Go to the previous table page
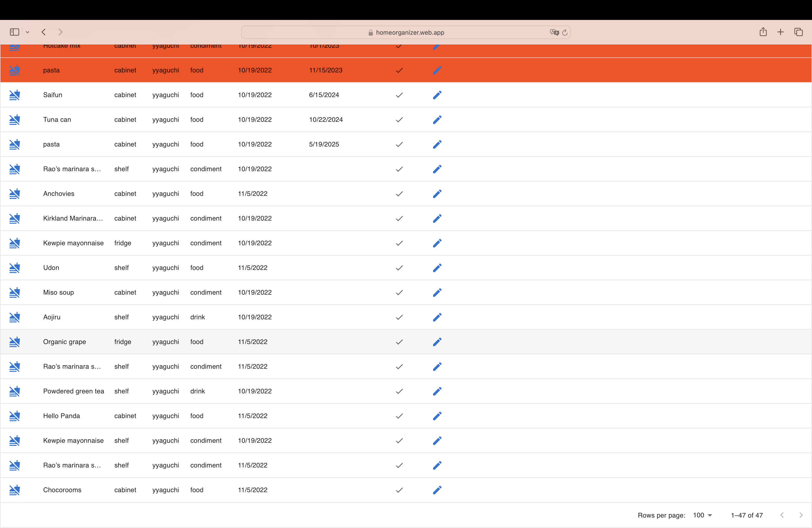Image resolution: width=812 pixels, height=528 pixels. click(782, 515)
